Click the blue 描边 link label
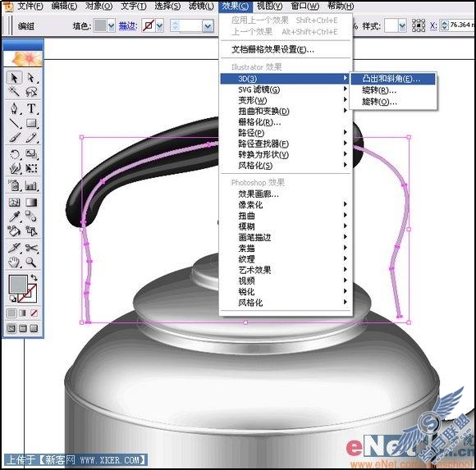Screen dimensions: 476x470 point(128,26)
